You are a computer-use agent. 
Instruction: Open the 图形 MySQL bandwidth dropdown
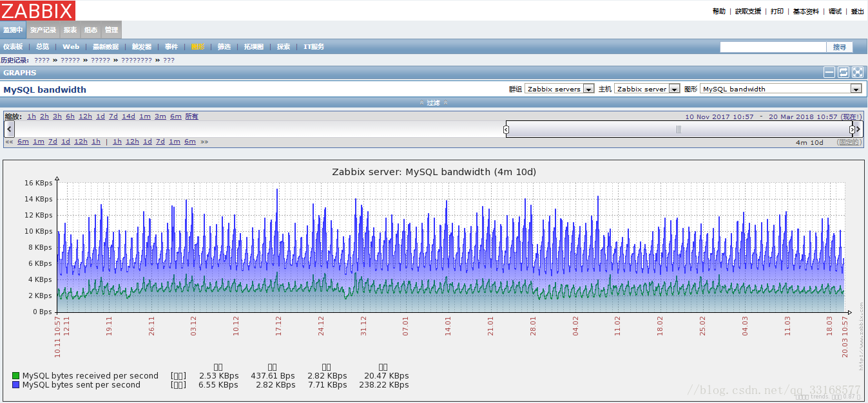[x=781, y=89]
